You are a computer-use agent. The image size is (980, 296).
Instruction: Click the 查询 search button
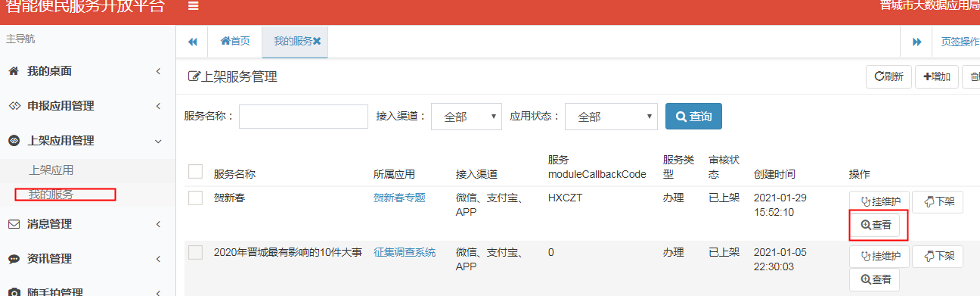coord(693,117)
